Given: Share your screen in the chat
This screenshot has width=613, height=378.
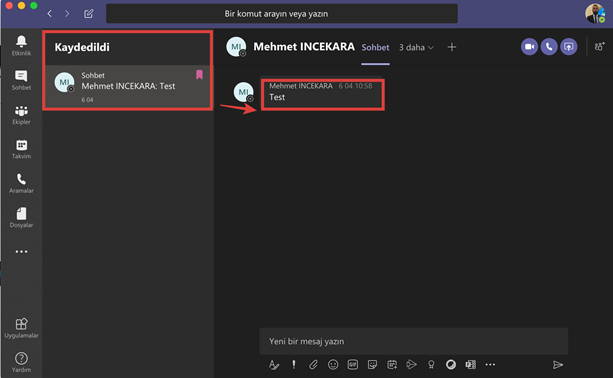Looking at the screenshot, I should click(568, 47).
